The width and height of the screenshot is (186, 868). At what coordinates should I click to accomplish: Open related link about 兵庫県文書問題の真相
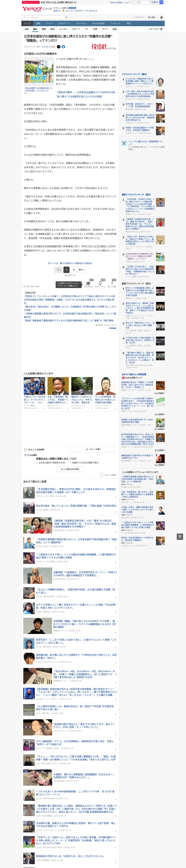pos(70,315)
